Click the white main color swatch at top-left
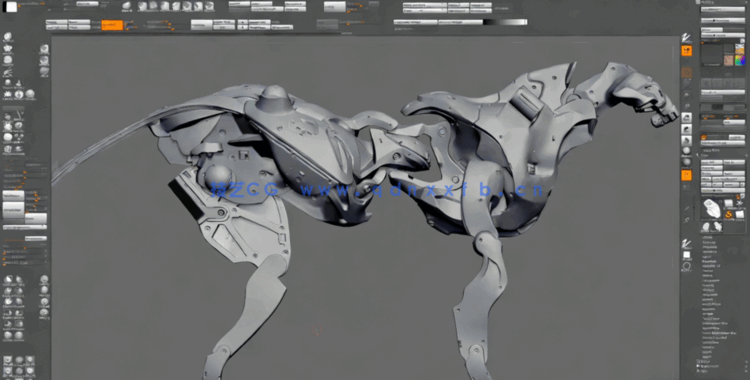 [11, 7]
